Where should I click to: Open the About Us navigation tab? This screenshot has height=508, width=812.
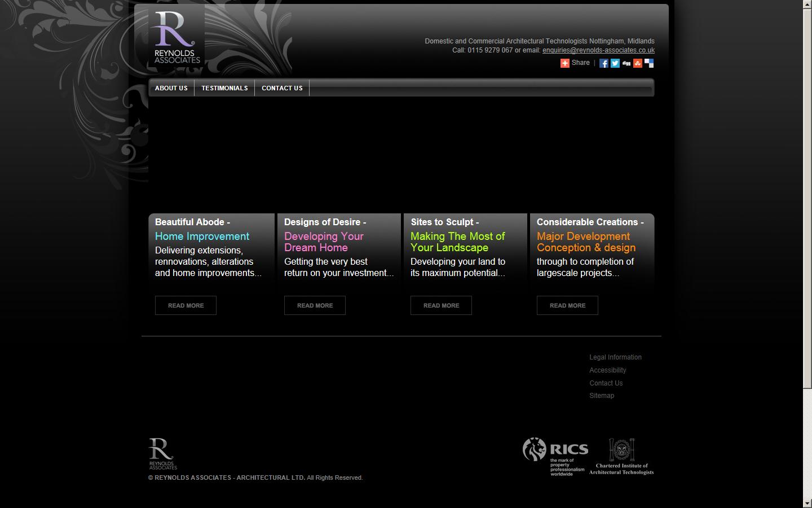pyautogui.click(x=171, y=88)
